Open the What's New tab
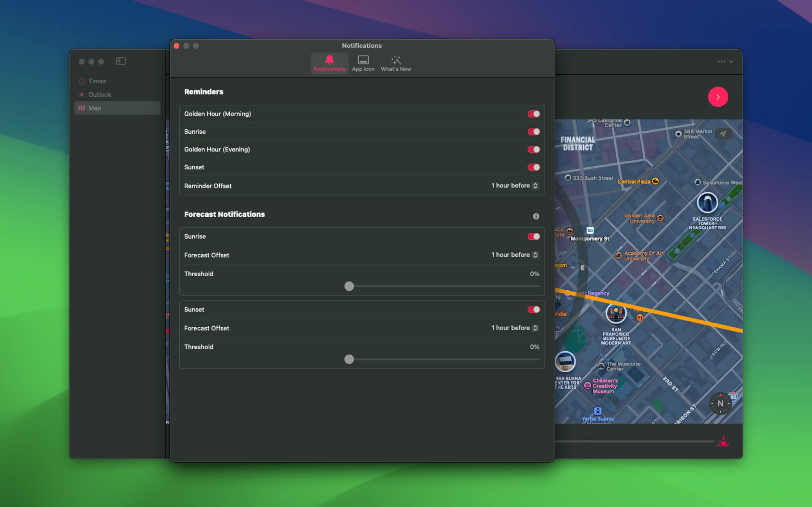 [396, 63]
